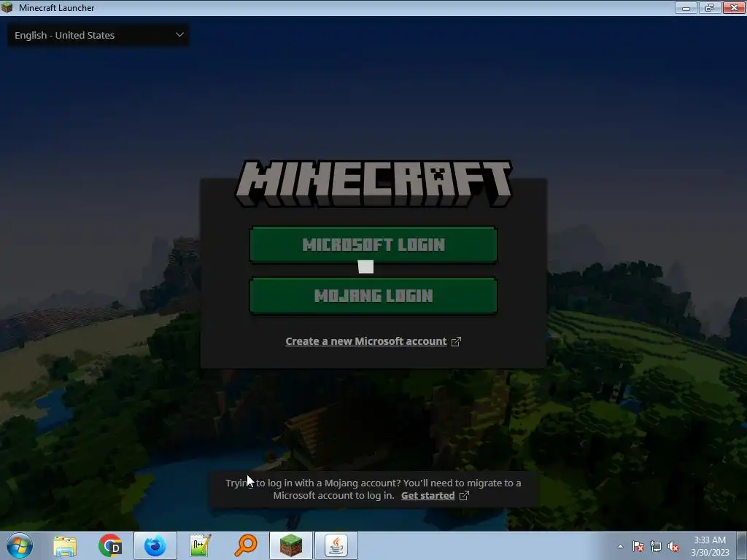
Task: Click the Get started migration link
Action: (427, 496)
